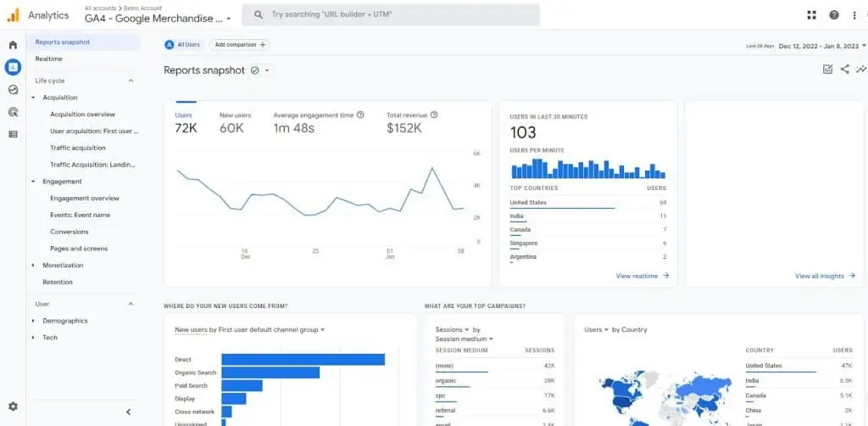Screen dimensions: 868x426
Task: Open the Home icon in left rail
Action: [13, 45]
